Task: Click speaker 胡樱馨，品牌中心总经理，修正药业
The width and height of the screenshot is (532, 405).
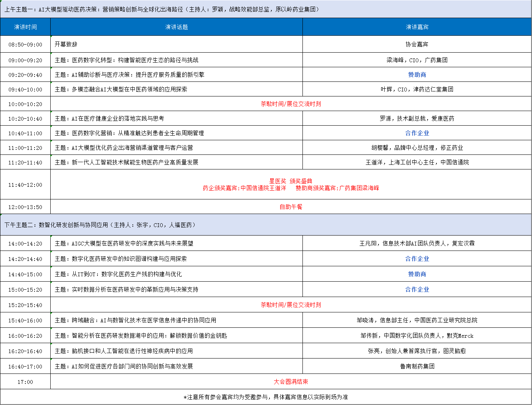Action: (x=417, y=148)
